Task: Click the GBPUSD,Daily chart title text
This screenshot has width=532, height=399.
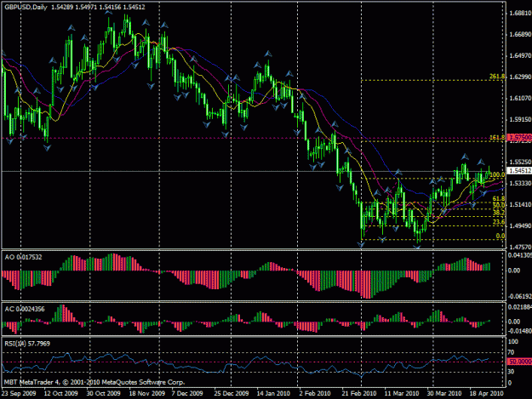Action: (26, 7)
